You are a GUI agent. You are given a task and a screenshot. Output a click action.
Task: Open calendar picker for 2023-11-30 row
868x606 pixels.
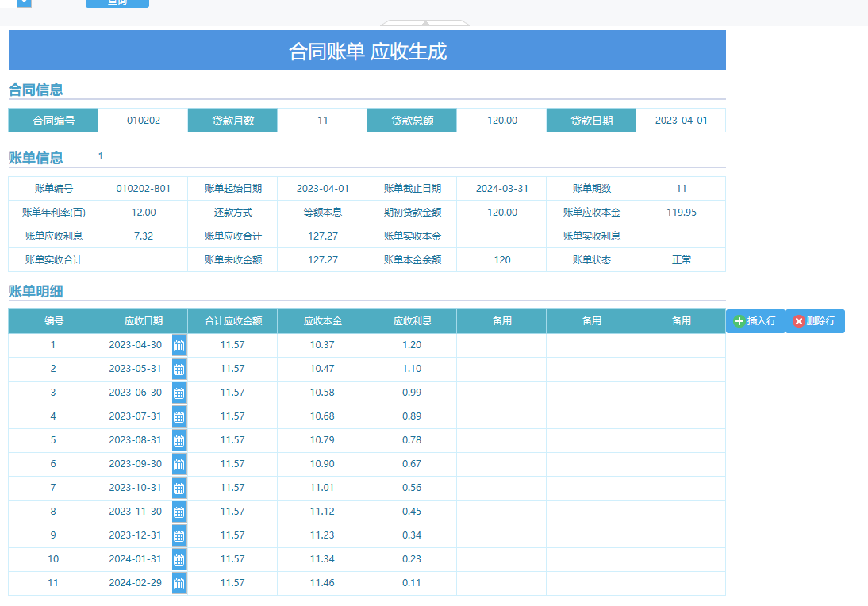[x=179, y=512]
